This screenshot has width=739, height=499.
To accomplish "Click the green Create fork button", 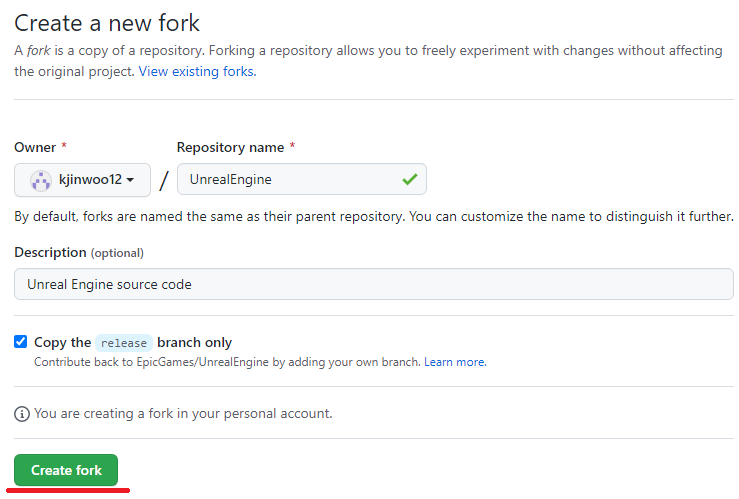I will (66, 470).
